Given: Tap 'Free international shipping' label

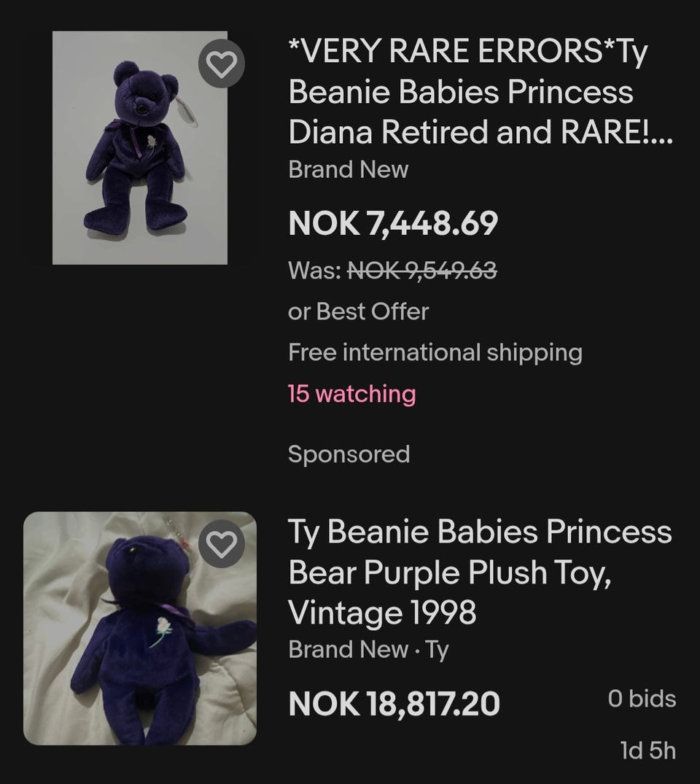Looking at the screenshot, I should 435,352.
